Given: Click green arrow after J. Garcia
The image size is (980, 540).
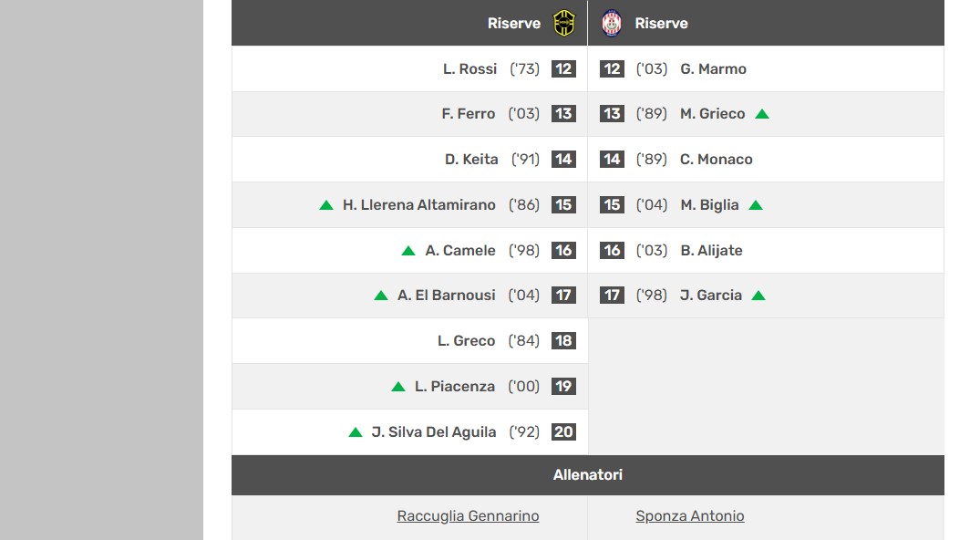Looking at the screenshot, I should coord(758,296).
